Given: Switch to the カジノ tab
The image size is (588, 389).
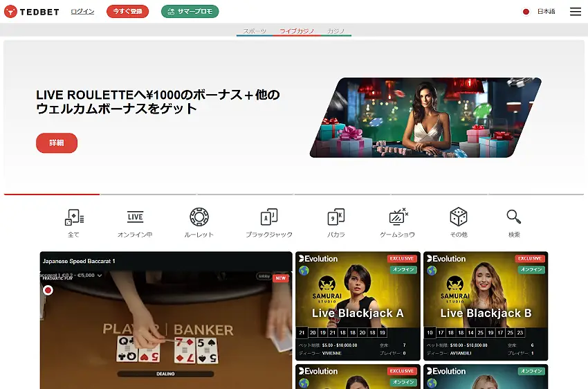Looking at the screenshot, I should click(x=336, y=30).
